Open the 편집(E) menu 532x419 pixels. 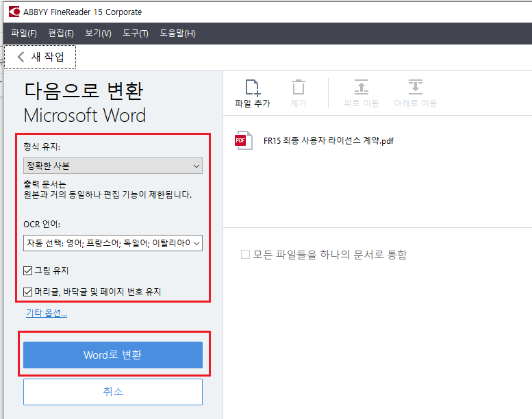click(x=61, y=34)
